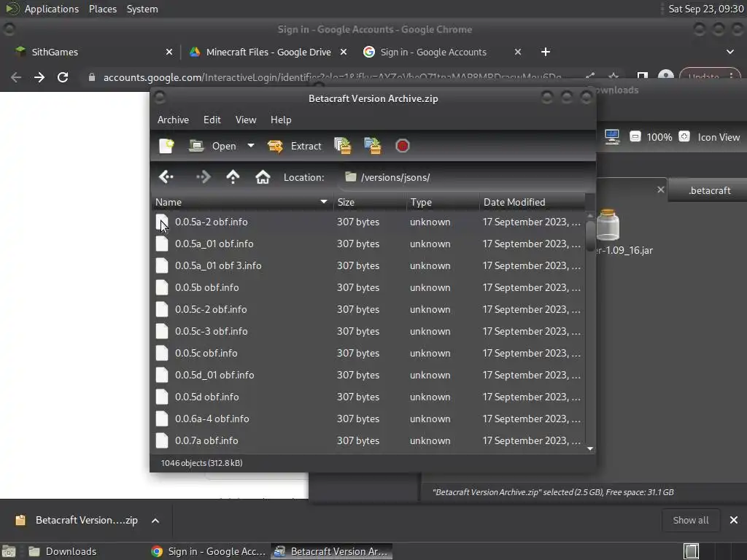Viewport: 747px width, 560px height.
Task: Open the Edit menu
Action: [x=212, y=120]
